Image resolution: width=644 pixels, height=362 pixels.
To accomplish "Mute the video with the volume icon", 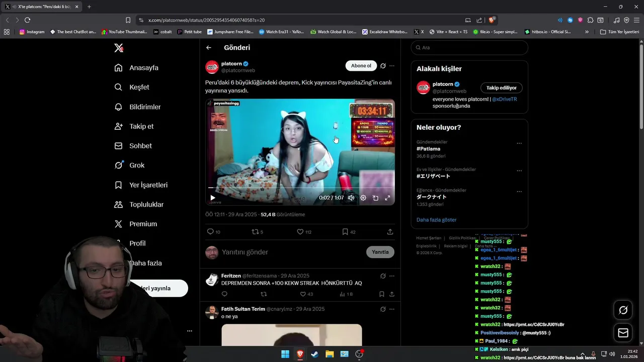I will [351, 198].
